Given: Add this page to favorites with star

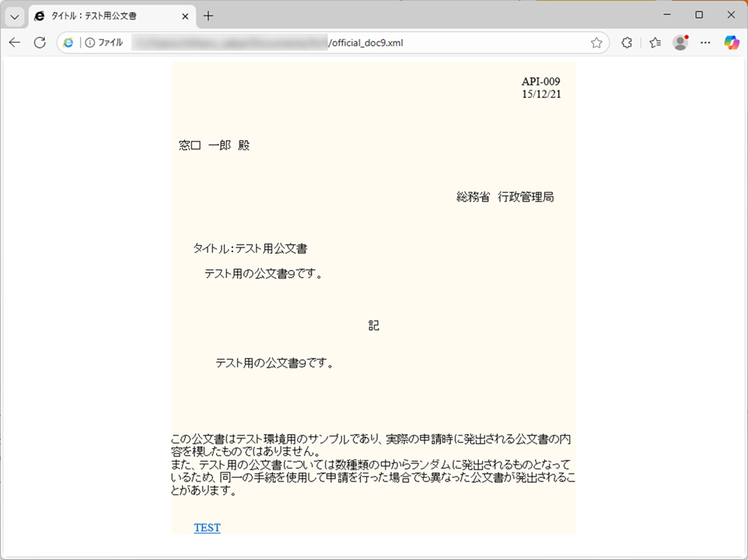Looking at the screenshot, I should [596, 43].
